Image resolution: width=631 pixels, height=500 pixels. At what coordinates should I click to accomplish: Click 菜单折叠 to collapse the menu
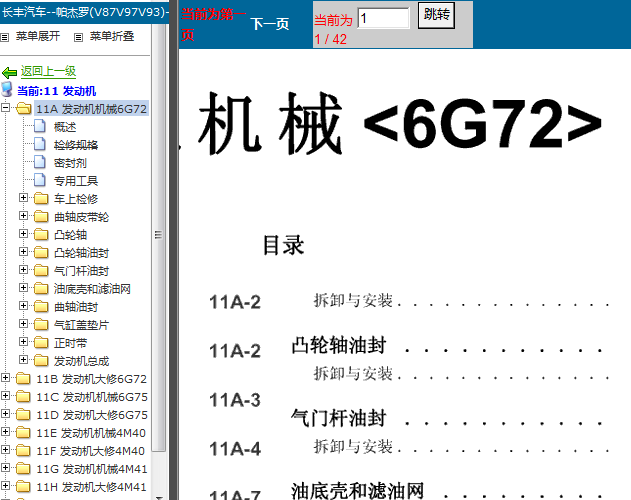click(111, 36)
